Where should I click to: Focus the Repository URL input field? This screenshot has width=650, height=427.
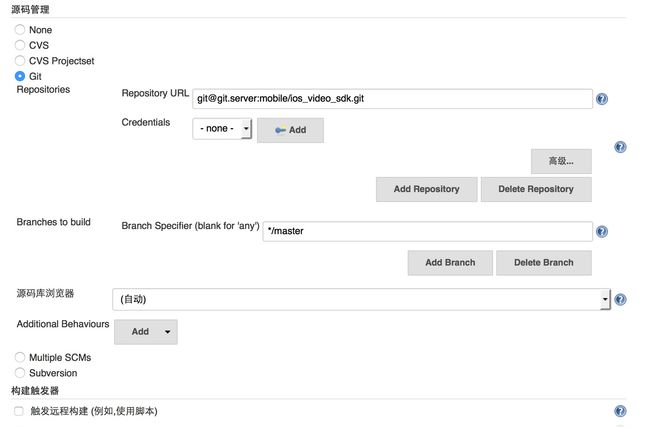(392, 99)
